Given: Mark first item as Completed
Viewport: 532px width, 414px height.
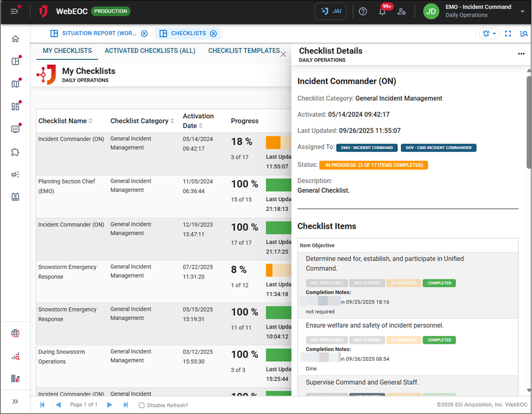Looking at the screenshot, I should pos(439,283).
